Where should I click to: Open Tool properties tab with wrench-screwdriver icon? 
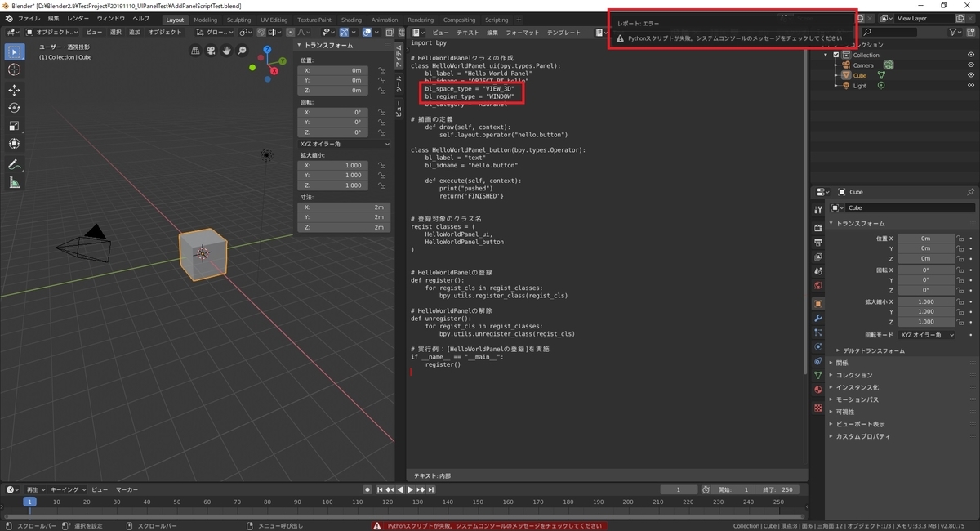point(818,210)
